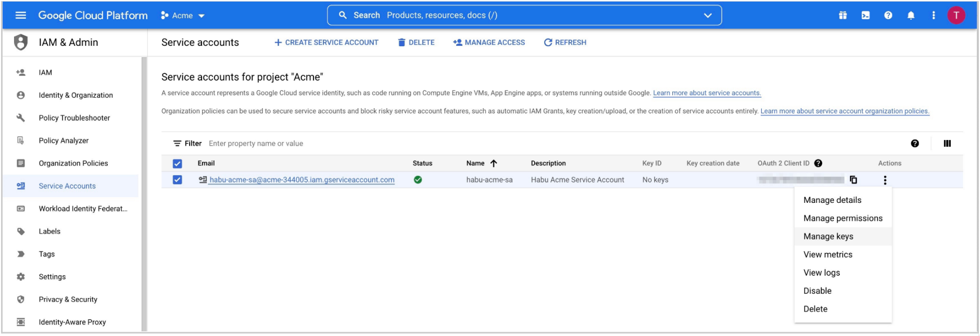Open Policy Troubleshooter in sidebar
This screenshot has height=336, width=980.
click(74, 118)
